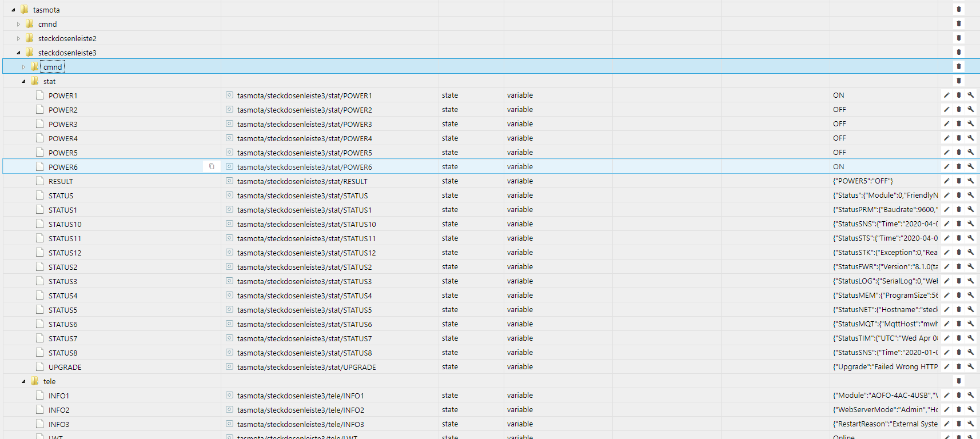Image resolution: width=980 pixels, height=439 pixels.
Task: Delete the POWER1 object
Action: coord(959,95)
